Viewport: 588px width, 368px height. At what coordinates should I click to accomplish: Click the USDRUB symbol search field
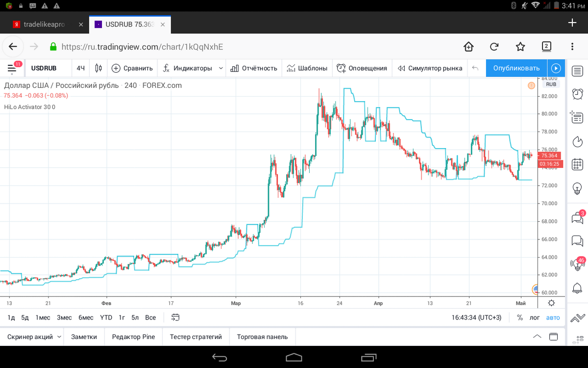48,68
